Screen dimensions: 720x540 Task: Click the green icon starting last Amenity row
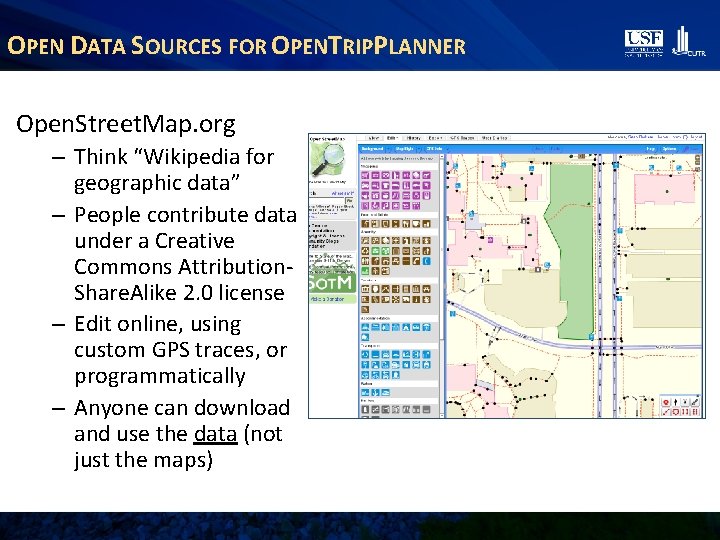click(366, 271)
